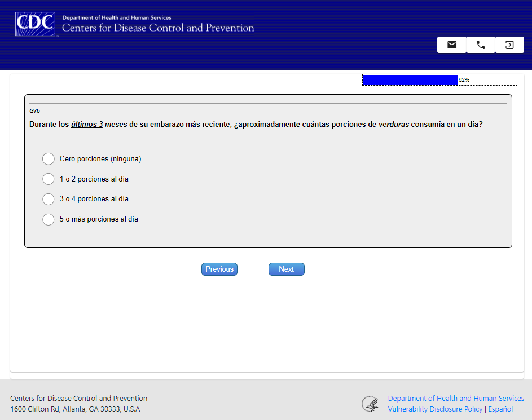Click the CDC logo
This screenshot has height=420, width=532.
point(36,24)
